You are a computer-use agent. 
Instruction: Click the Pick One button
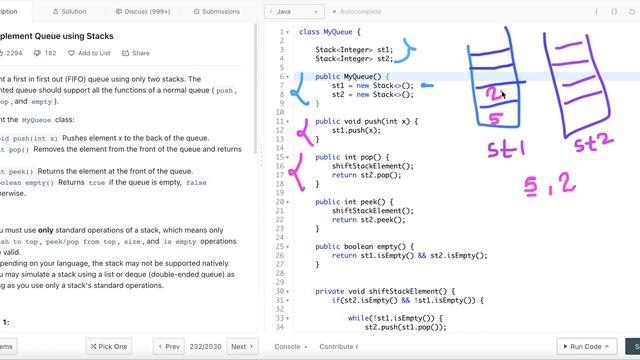[109, 347]
